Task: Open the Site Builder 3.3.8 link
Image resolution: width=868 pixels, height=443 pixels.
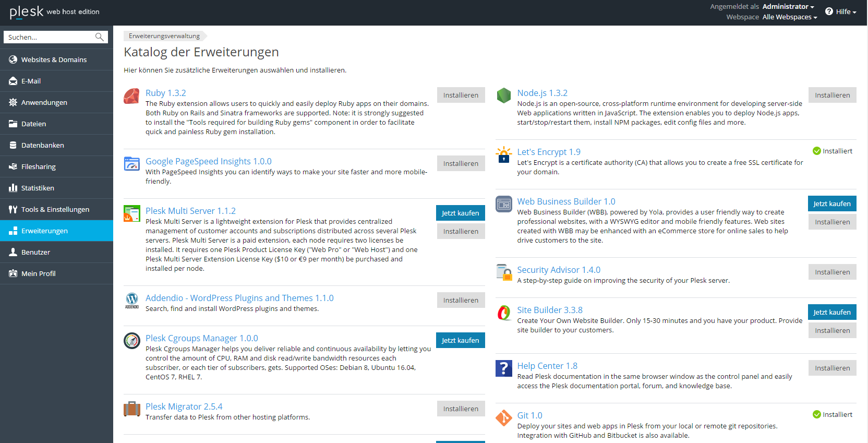Action: 550,310
